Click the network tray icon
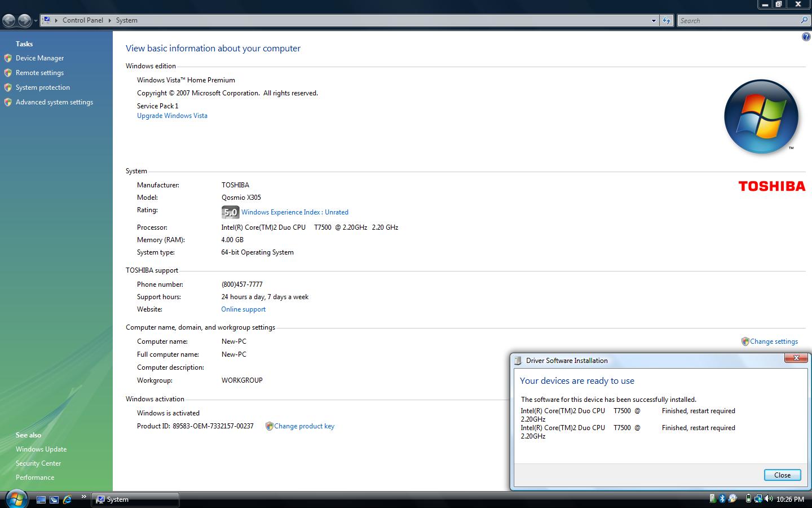The width and height of the screenshot is (812, 508). click(758, 498)
